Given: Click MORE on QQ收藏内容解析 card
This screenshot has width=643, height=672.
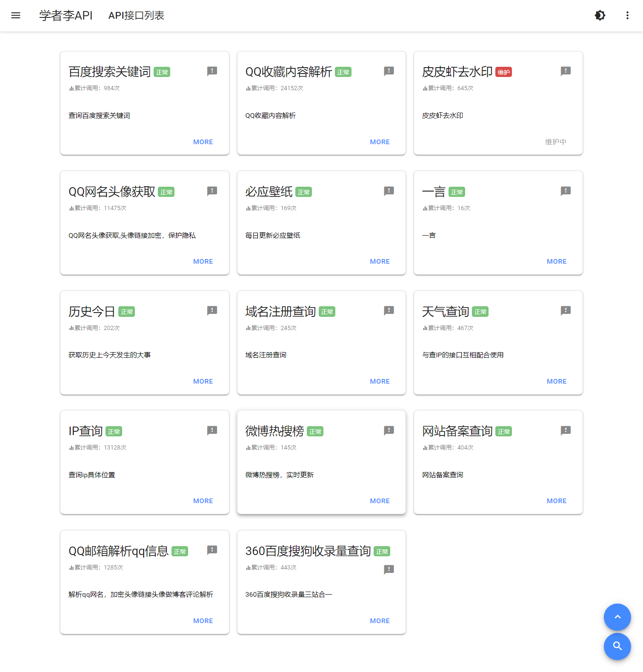Looking at the screenshot, I should click(380, 142).
